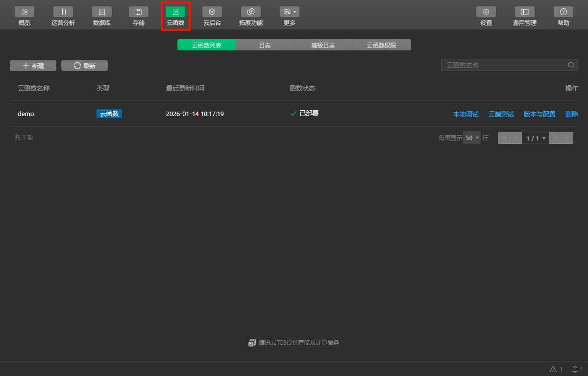588x376 pixels.
Task: Open the 概览 overview icon
Action: click(24, 12)
